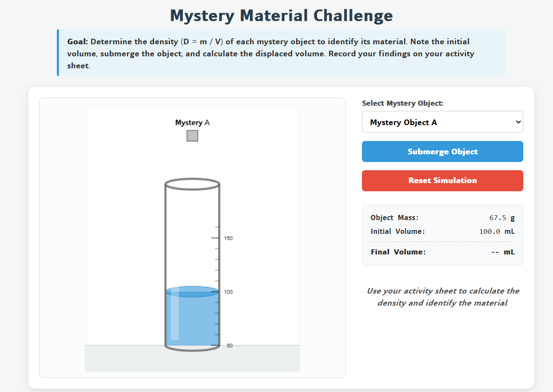Click the Final Volume reading
This screenshot has height=392, width=553.
tap(503, 252)
